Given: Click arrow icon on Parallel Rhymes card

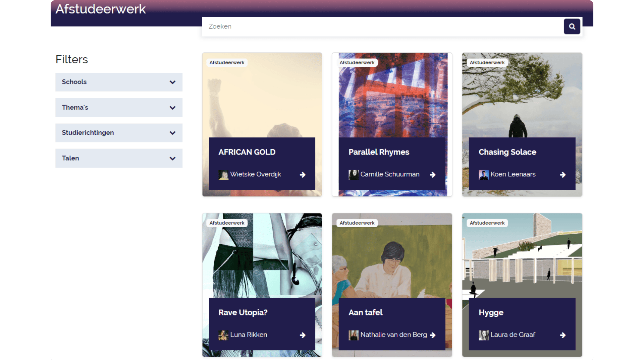Looking at the screenshot, I should click(433, 175).
